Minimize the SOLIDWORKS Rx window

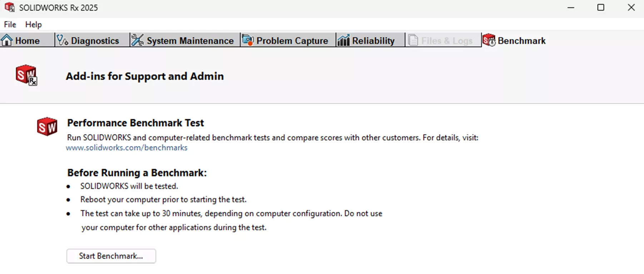tap(571, 8)
